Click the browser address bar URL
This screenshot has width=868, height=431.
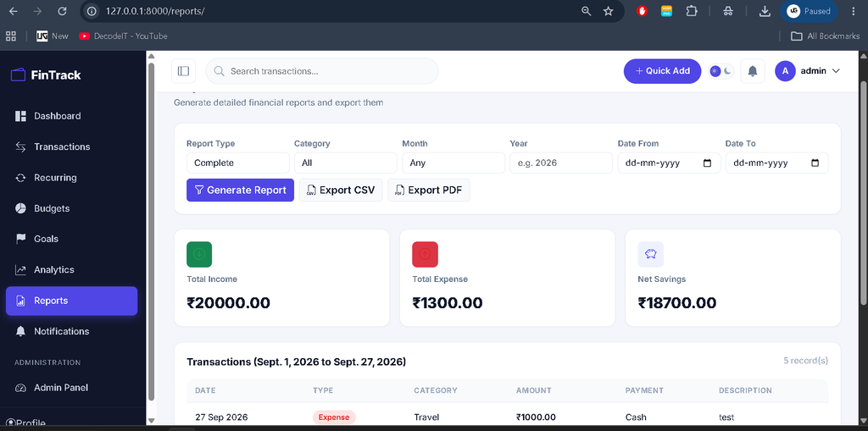click(x=156, y=11)
